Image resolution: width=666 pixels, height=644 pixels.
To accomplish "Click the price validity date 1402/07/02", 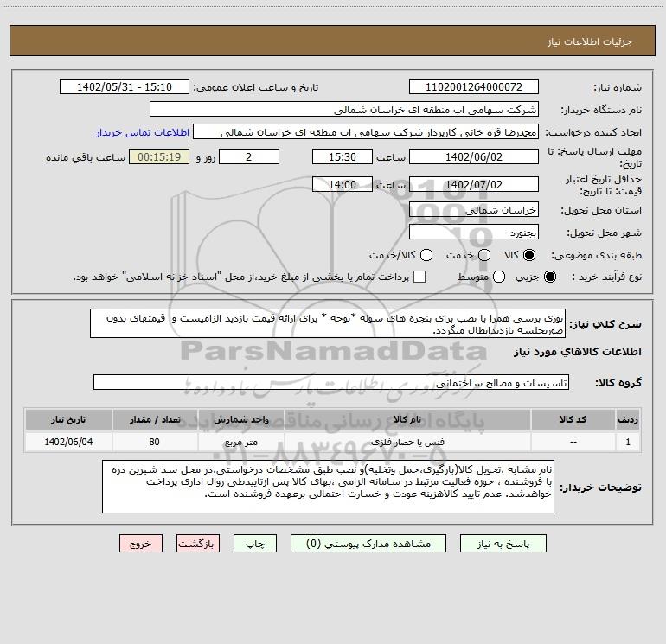I will click(474, 185).
